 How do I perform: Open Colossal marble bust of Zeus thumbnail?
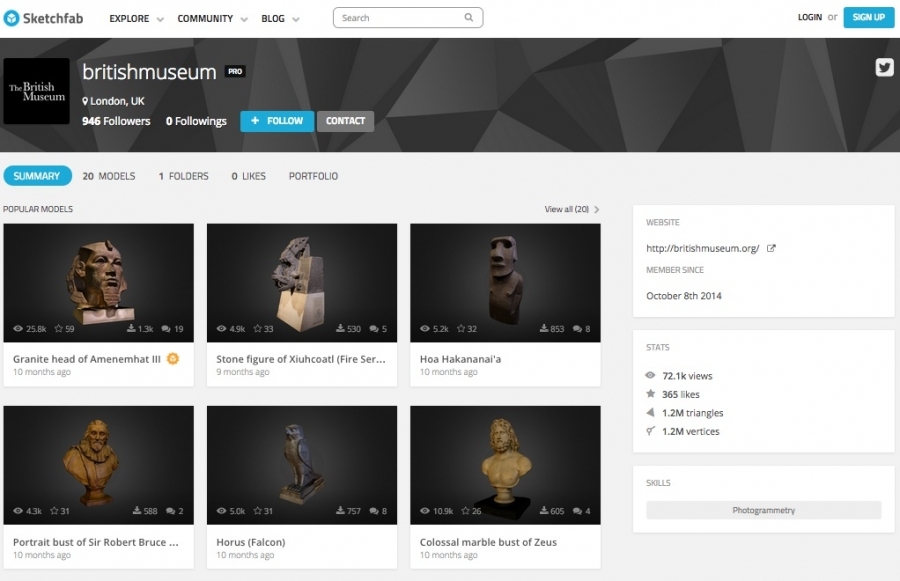coord(505,465)
